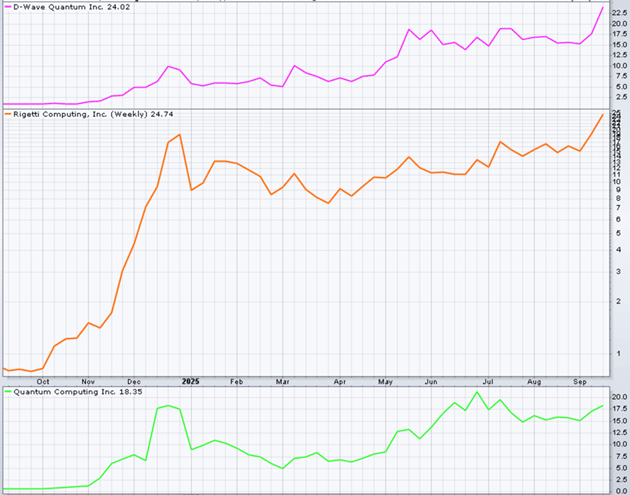Click the Dec label on the date axis
Viewport: 630px width, 495px height.
tap(134, 382)
